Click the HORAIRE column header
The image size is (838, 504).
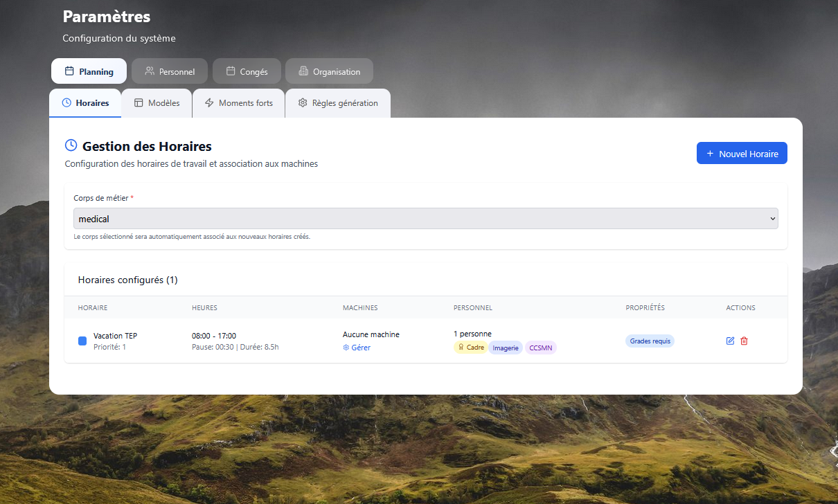(93, 307)
